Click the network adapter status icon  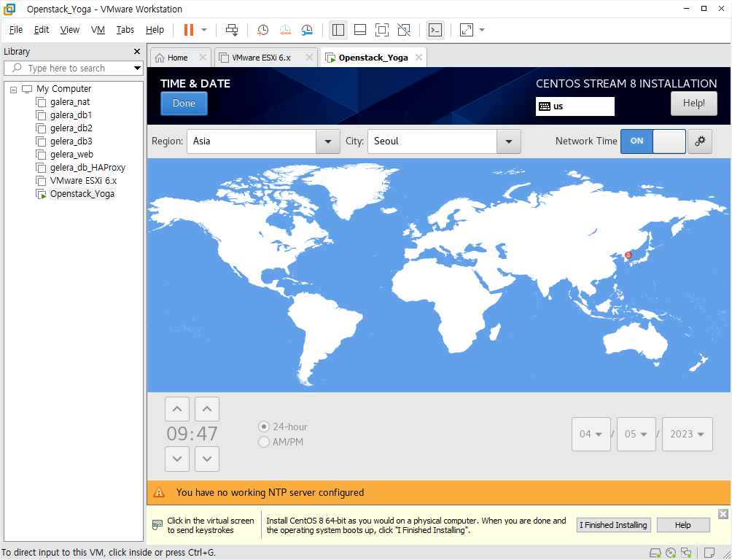tap(686, 553)
